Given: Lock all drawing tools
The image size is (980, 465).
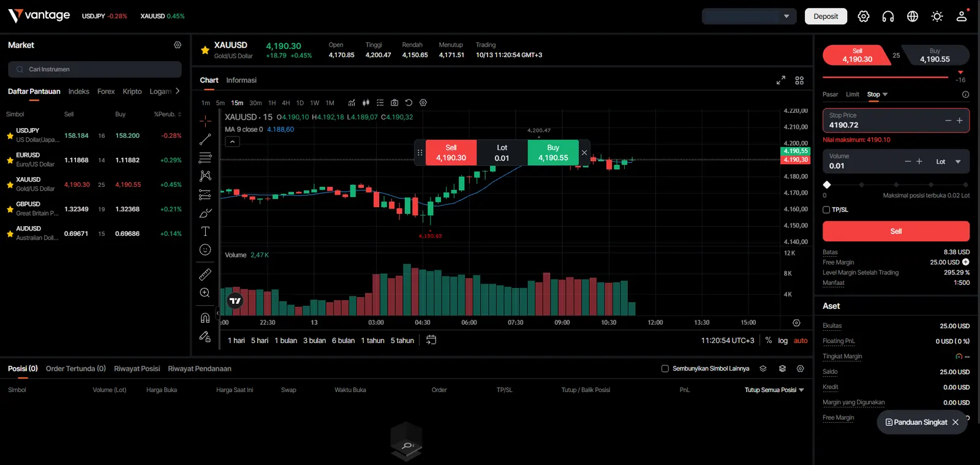Looking at the screenshot, I should coord(205,336).
